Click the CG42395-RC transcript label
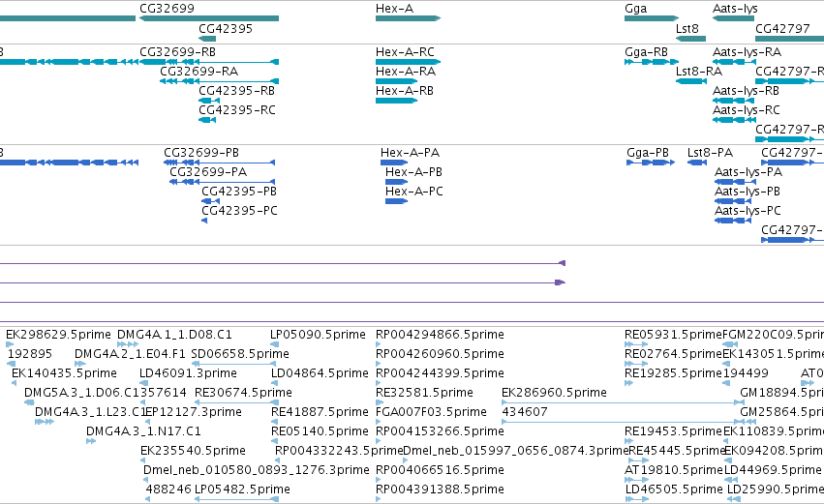824x504 pixels. tap(236, 110)
